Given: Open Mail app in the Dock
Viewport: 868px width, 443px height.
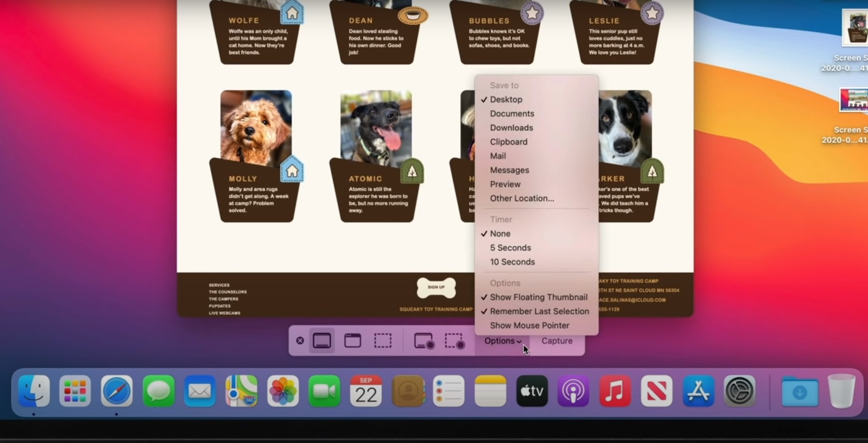Looking at the screenshot, I should [200, 391].
